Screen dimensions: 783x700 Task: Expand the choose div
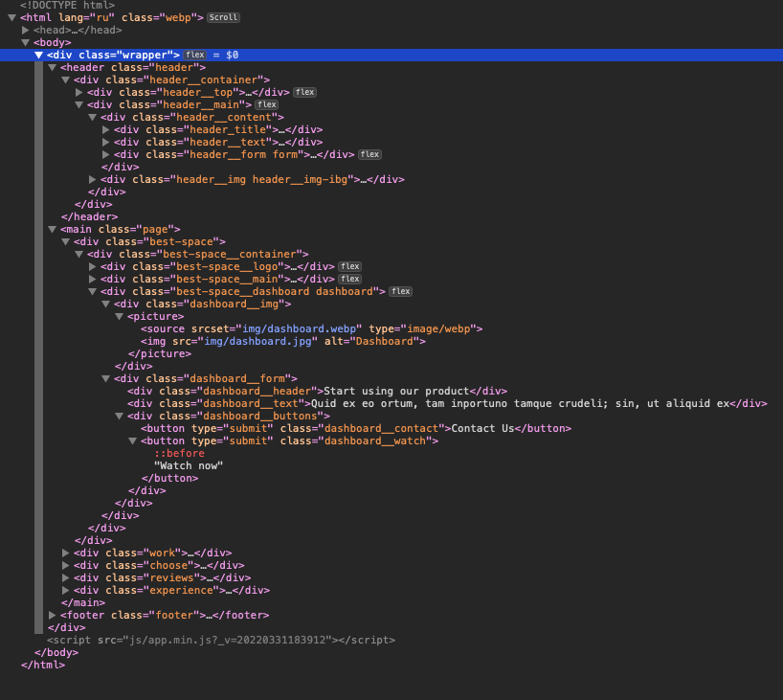point(65,566)
